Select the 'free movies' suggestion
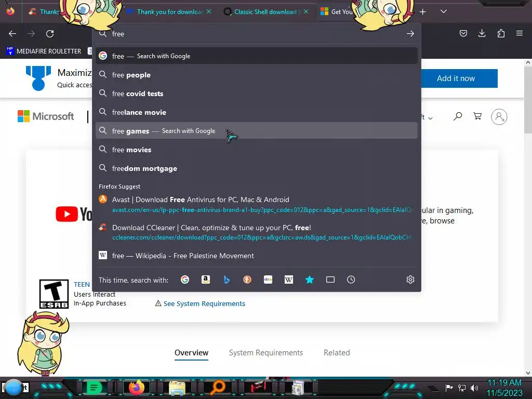Screen dimensions: 532x399 coord(257,150)
